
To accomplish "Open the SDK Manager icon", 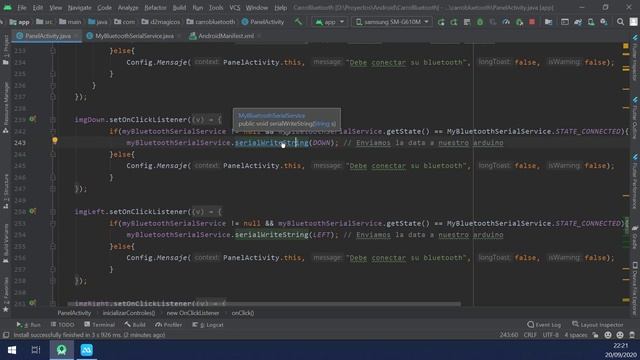I will [604, 22].
